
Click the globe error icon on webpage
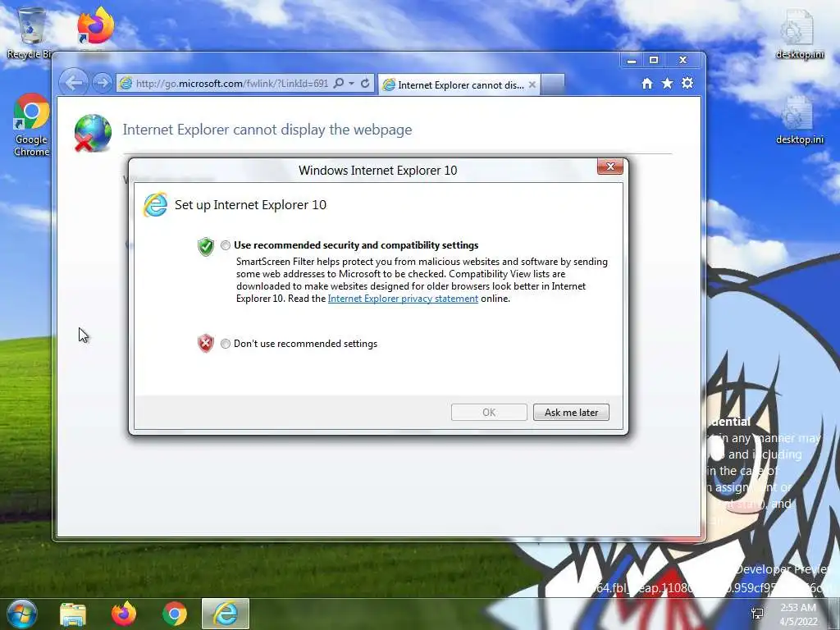click(x=92, y=133)
